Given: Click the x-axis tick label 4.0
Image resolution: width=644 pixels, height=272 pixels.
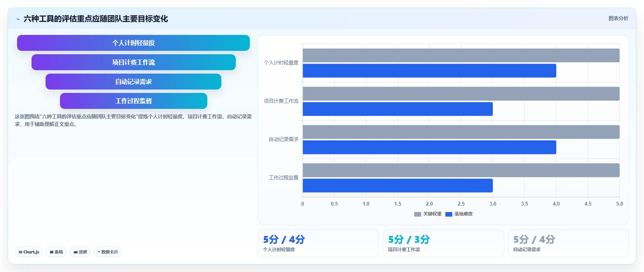Looking at the screenshot, I should point(556,204).
